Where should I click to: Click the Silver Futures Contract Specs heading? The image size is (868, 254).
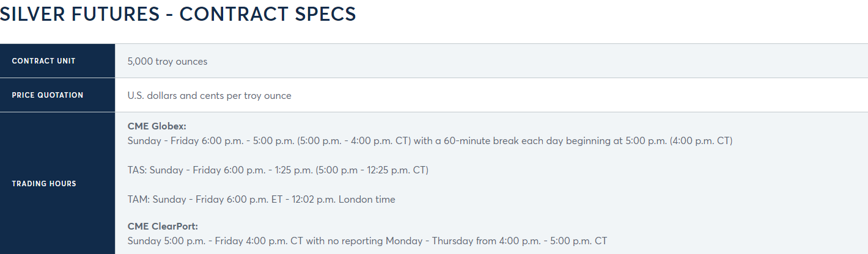[177, 15]
